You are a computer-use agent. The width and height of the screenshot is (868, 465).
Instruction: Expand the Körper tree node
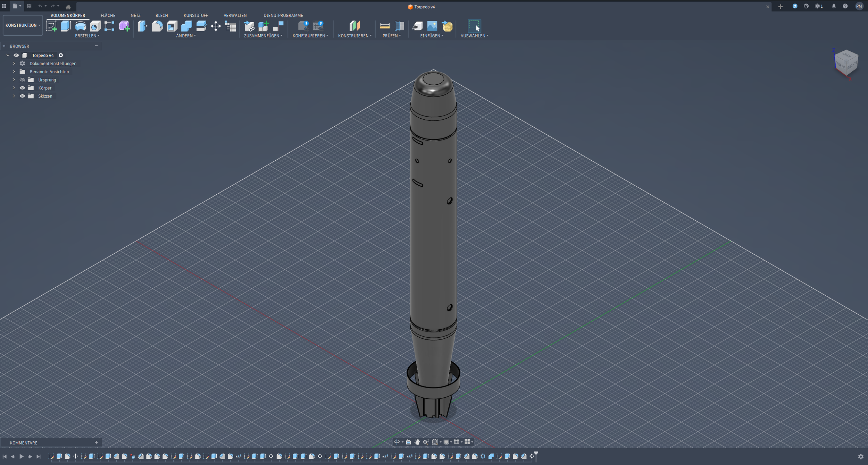[x=14, y=88]
